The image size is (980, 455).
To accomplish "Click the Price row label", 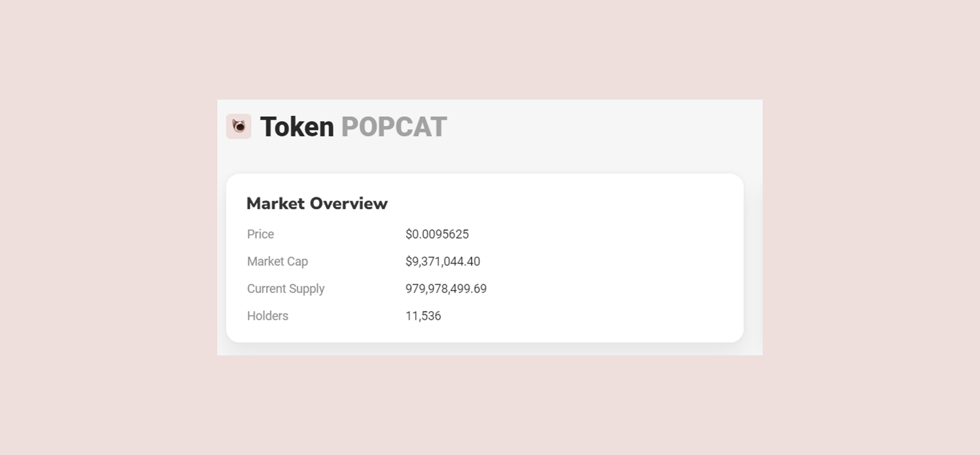I will pyautogui.click(x=260, y=234).
